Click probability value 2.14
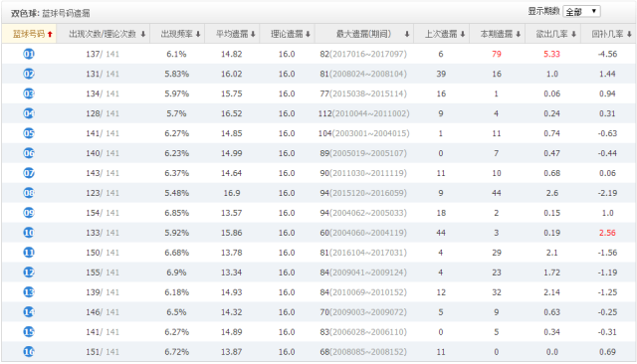Image resolution: width=637 pixels, height=364 pixels. [551, 292]
